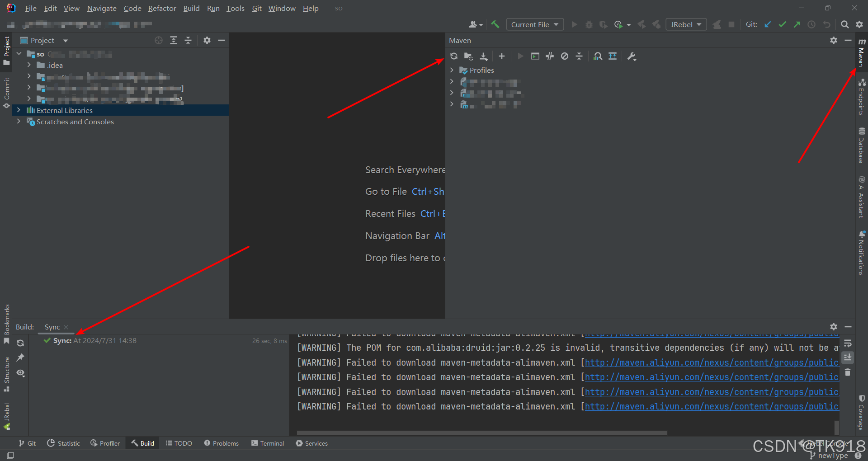Open Maven panel gear options
868x461 pixels.
(x=834, y=40)
